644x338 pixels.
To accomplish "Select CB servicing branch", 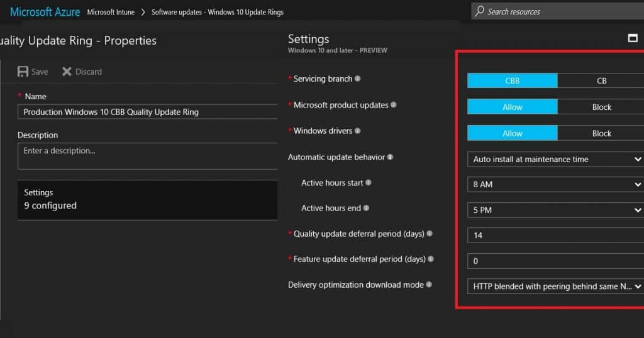I will click(x=601, y=81).
